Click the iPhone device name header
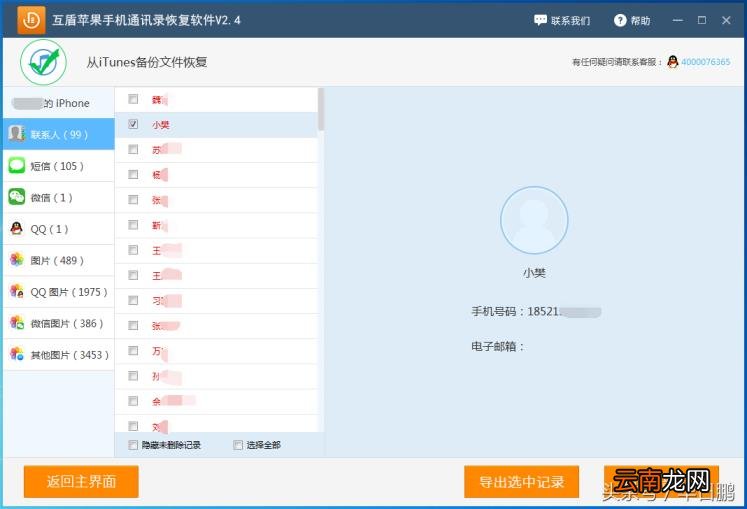The image size is (747, 509). click(x=51, y=103)
